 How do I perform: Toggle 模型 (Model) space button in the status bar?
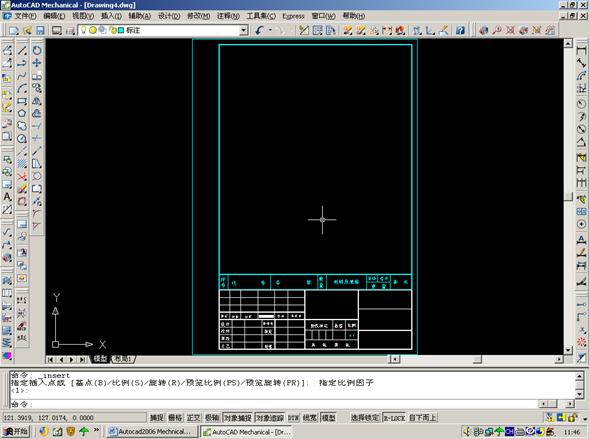329,418
